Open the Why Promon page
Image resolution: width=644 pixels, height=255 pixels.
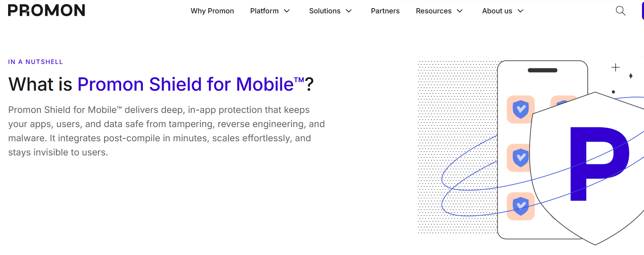[x=212, y=11]
